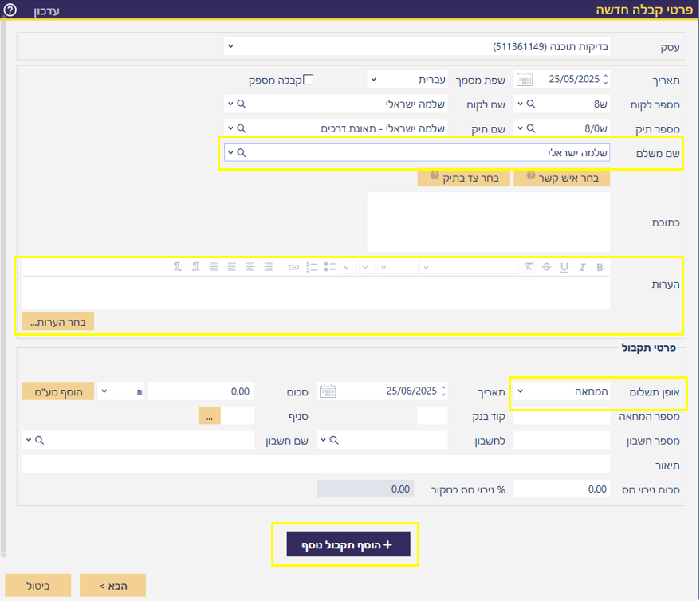Click בחר צד בתיק button
This screenshot has height=601, width=700.
tap(464, 178)
